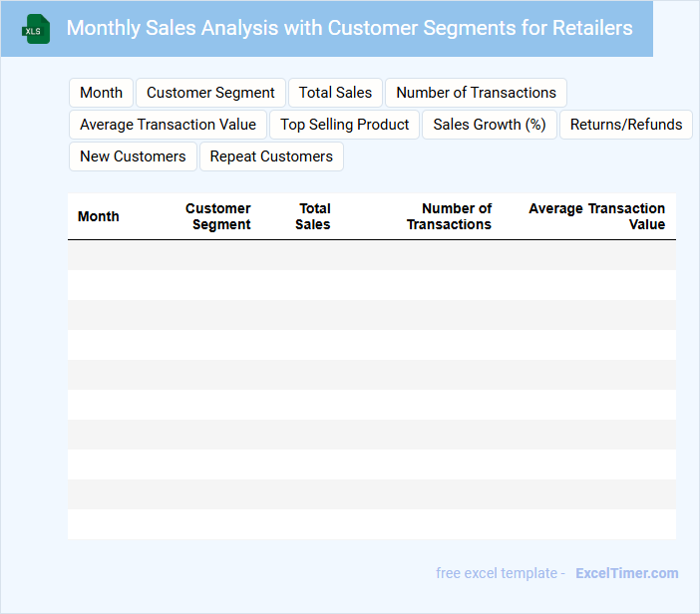The image size is (700, 614).
Task: Click the Average Transaction Value column header
Action: (x=596, y=216)
